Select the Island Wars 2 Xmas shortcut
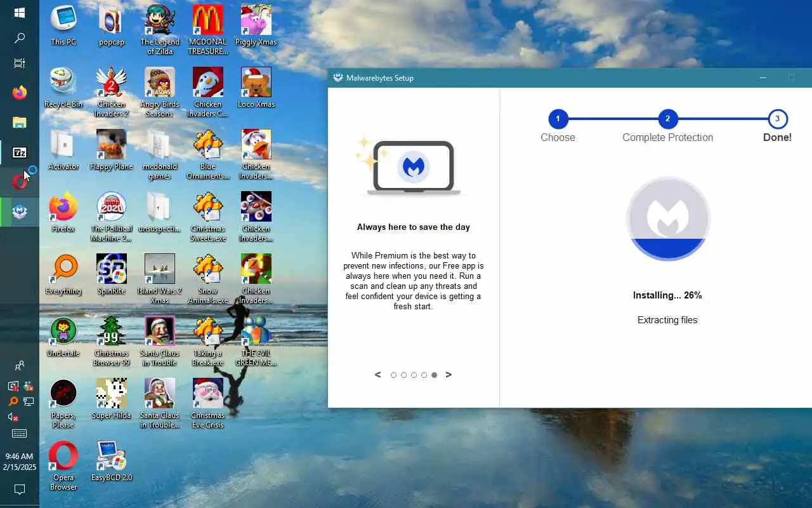812x508 pixels. tap(160, 279)
